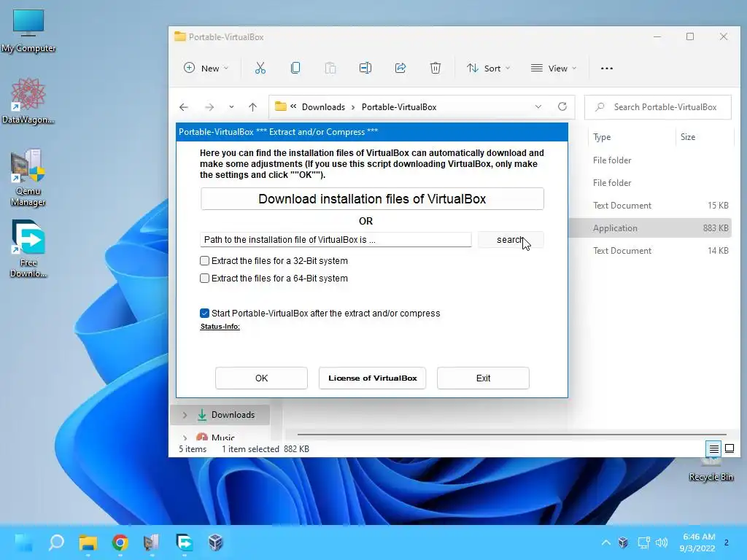Click the horizontal scrollbar in Explorer file list
Viewport: 747px width, 560px height.
[x=511, y=435]
